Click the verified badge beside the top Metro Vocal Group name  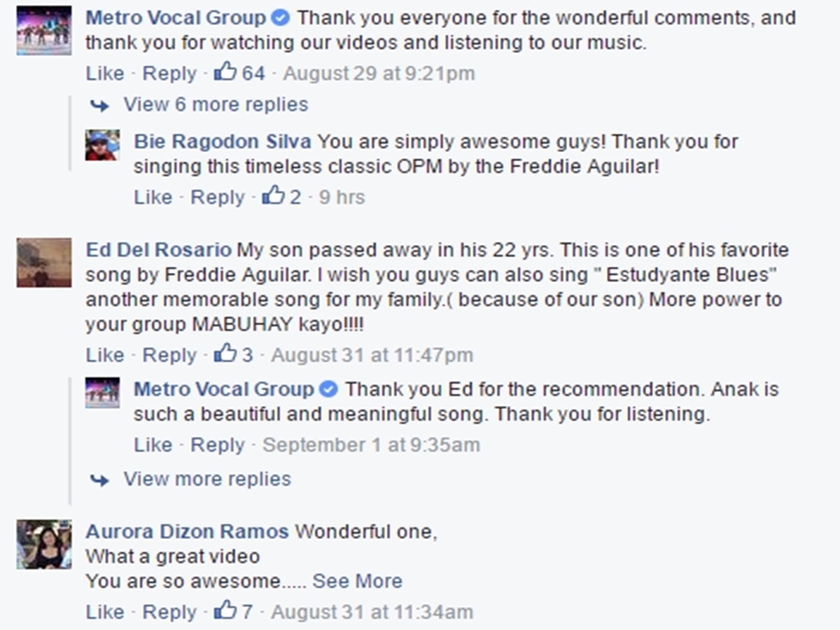tap(281, 17)
